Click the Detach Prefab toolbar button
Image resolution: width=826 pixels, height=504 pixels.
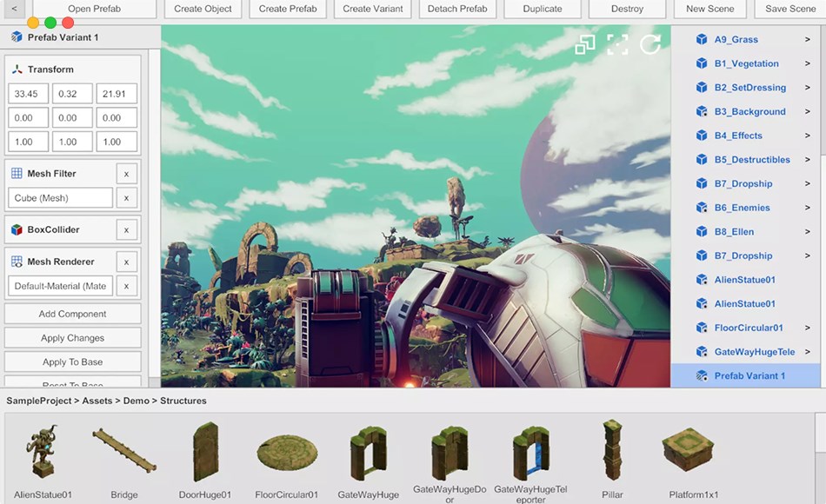tap(457, 9)
